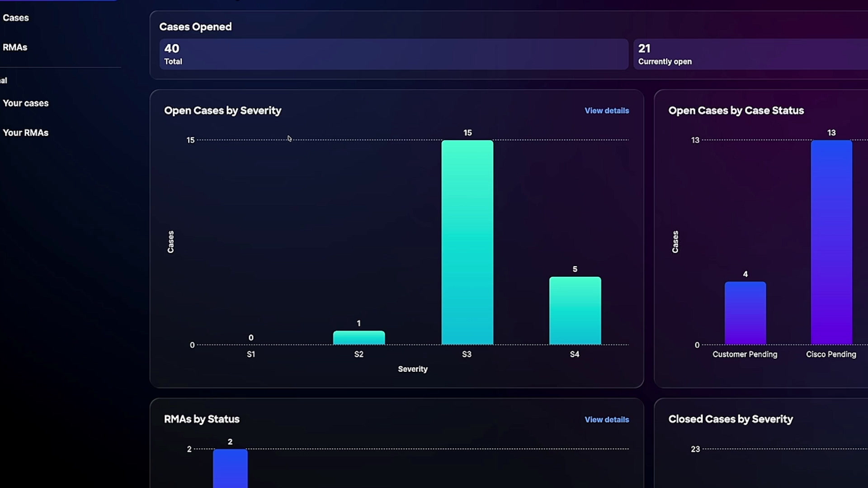The image size is (868, 488).
Task: Click the S4 severity bar
Action: tap(575, 311)
